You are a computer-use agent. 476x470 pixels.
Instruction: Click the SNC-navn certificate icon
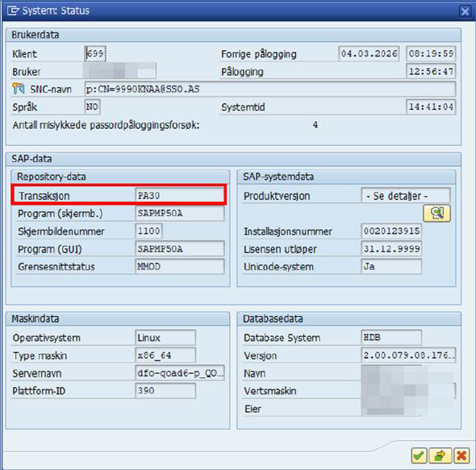click(x=19, y=89)
